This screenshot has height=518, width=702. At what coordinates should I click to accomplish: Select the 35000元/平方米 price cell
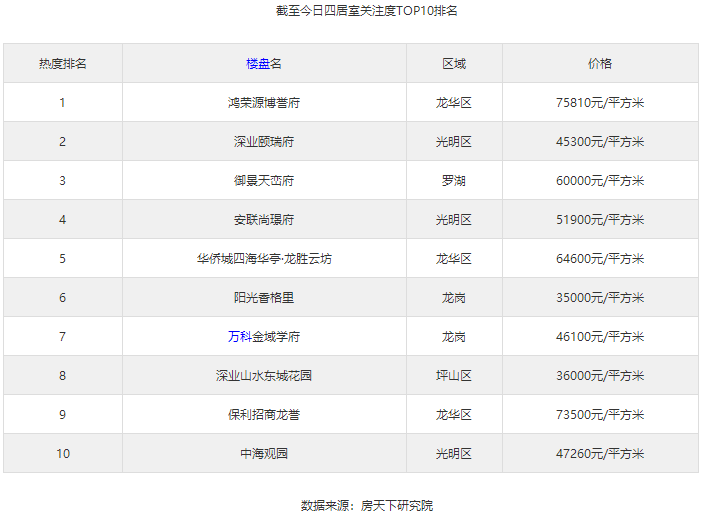[x=600, y=298]
